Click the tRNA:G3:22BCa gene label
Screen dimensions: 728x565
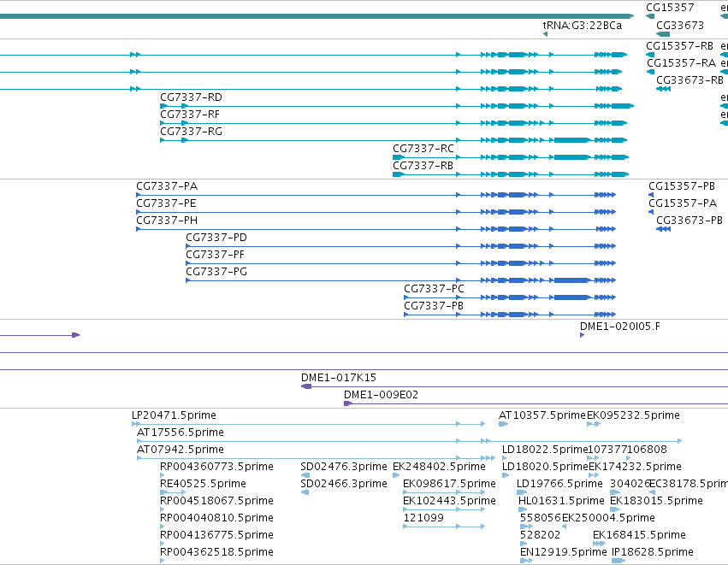(x=583, y=25)
